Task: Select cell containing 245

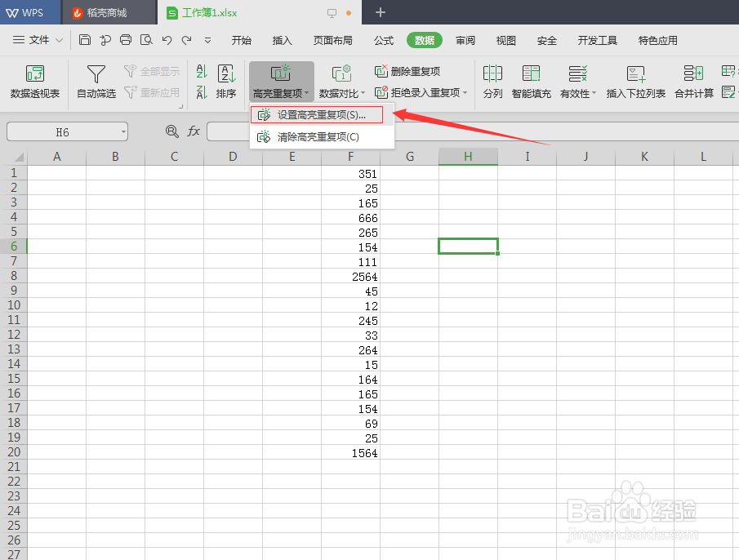Action: point(350,320)
